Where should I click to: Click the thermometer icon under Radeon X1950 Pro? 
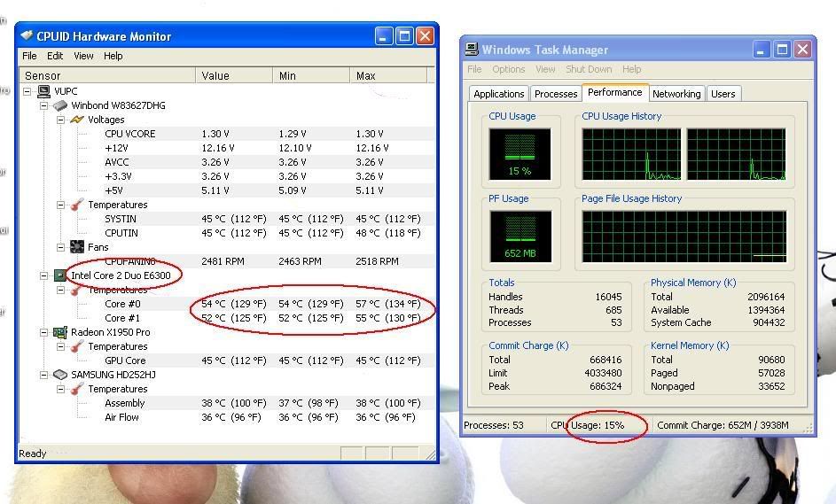pyautogui.click(x=77, y=346)
